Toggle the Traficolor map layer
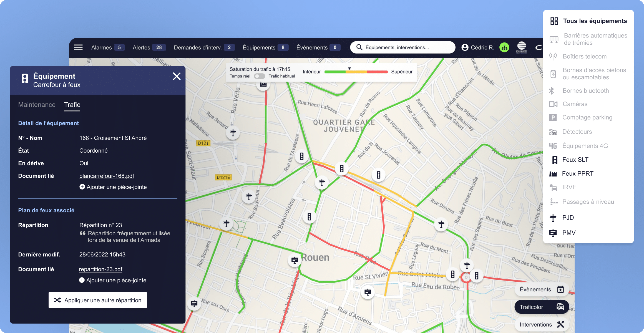Image resolution: width=644 pixels, height=333 pixels. (542, 307)
